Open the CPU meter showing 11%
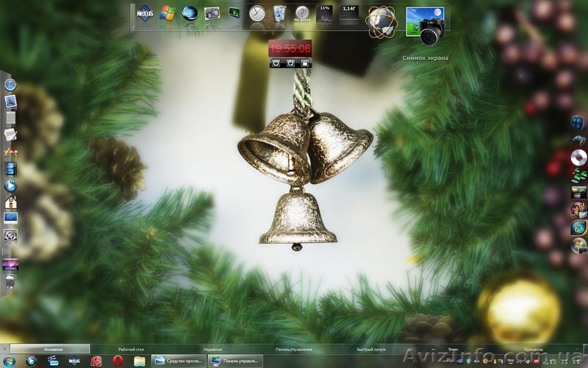 click(x=324, y=14)
